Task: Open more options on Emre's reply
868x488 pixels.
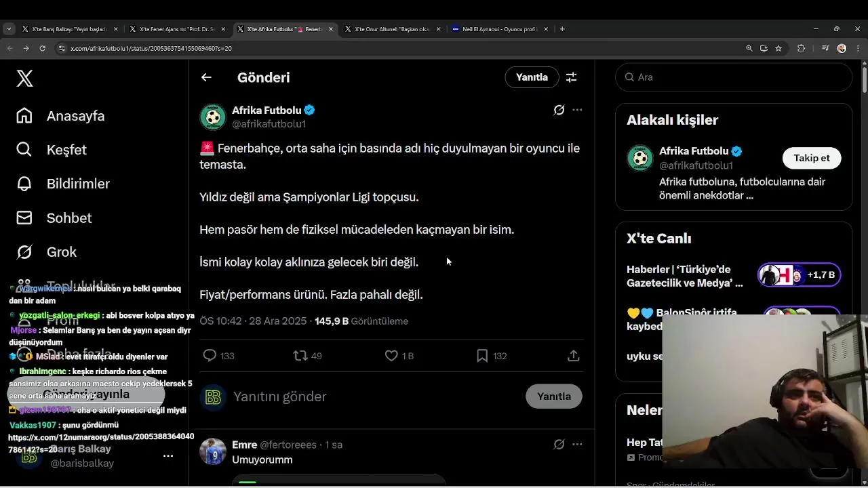Action: (x=577, y=445)
